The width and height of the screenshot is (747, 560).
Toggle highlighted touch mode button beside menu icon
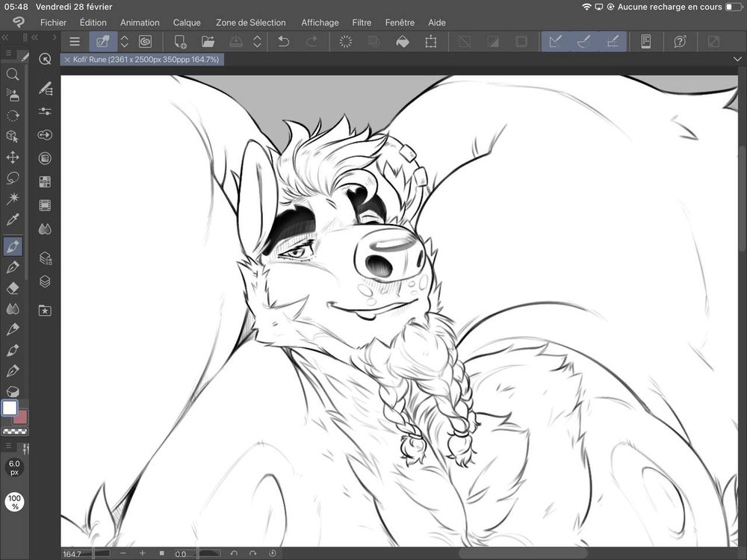point(103,41)
